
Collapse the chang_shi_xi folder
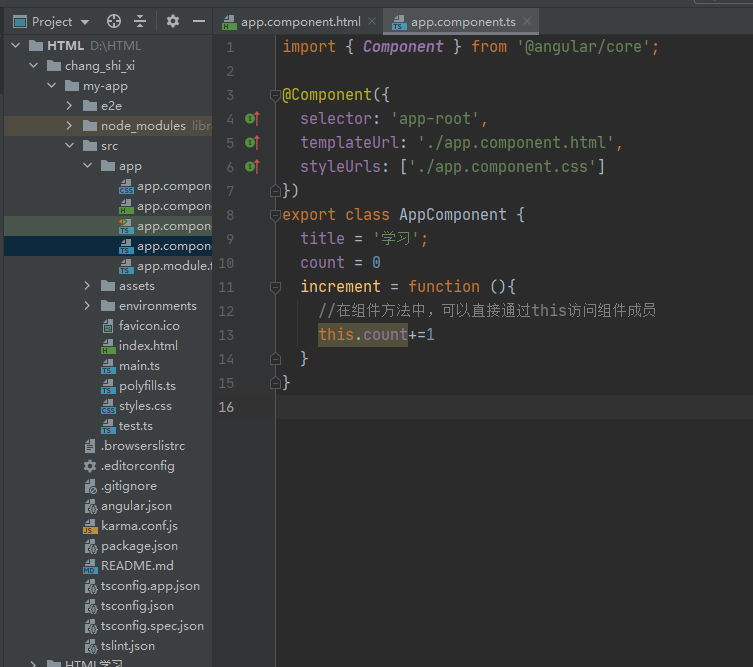click(34, 65)
